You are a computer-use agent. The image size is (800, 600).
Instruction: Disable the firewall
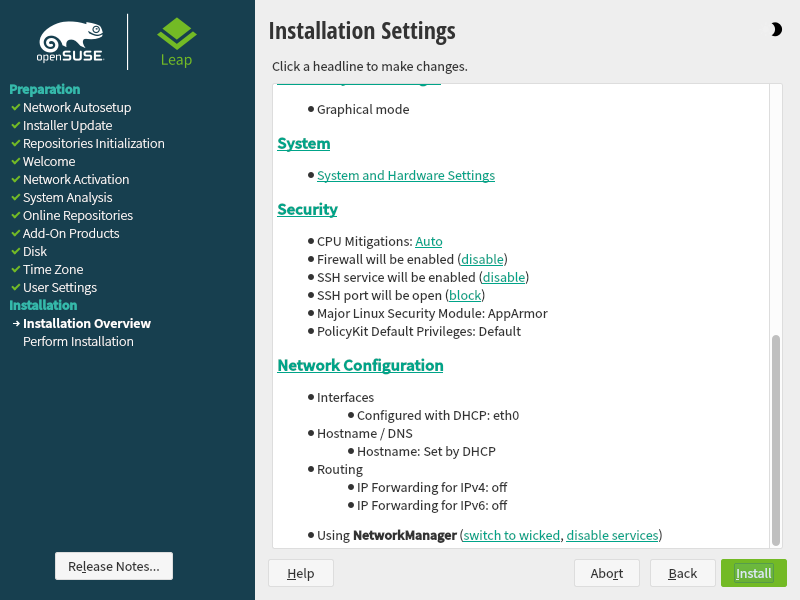tap(481, 260)
